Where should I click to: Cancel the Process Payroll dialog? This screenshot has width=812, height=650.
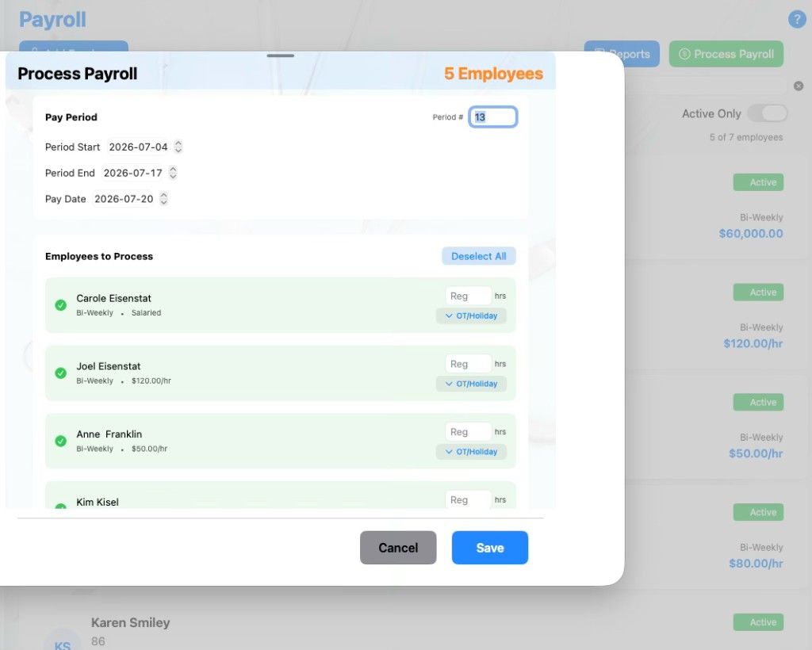pos(398,548)
